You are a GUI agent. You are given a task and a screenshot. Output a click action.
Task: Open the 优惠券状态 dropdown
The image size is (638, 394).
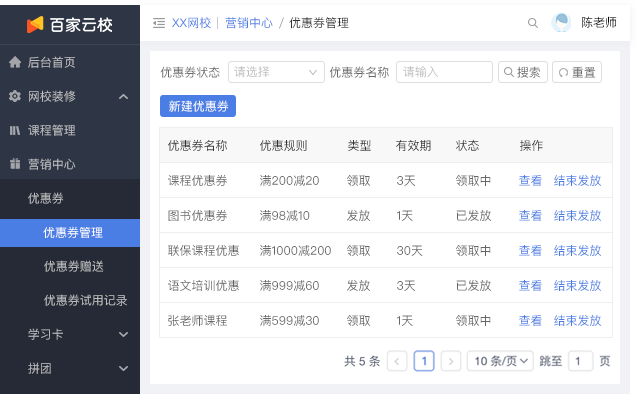[x=276, y=72]
